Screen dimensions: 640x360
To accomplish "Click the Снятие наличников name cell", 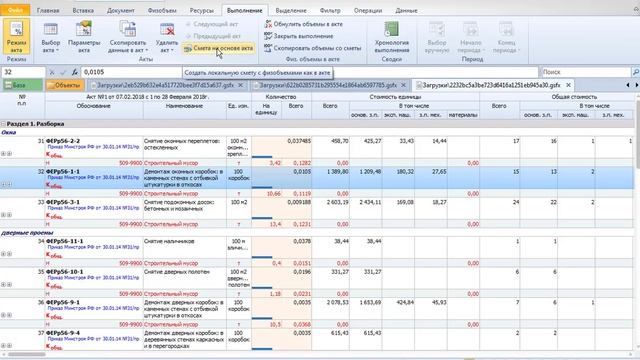I will [184, 248].
